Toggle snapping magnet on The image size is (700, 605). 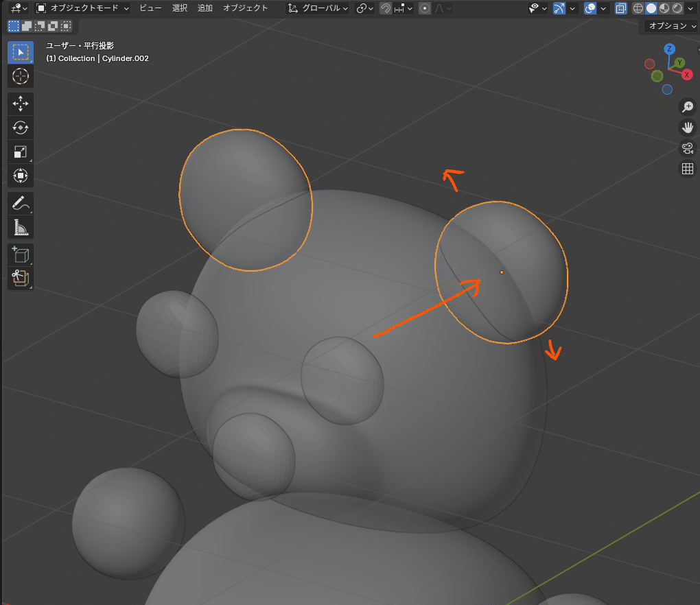[385, 8]
